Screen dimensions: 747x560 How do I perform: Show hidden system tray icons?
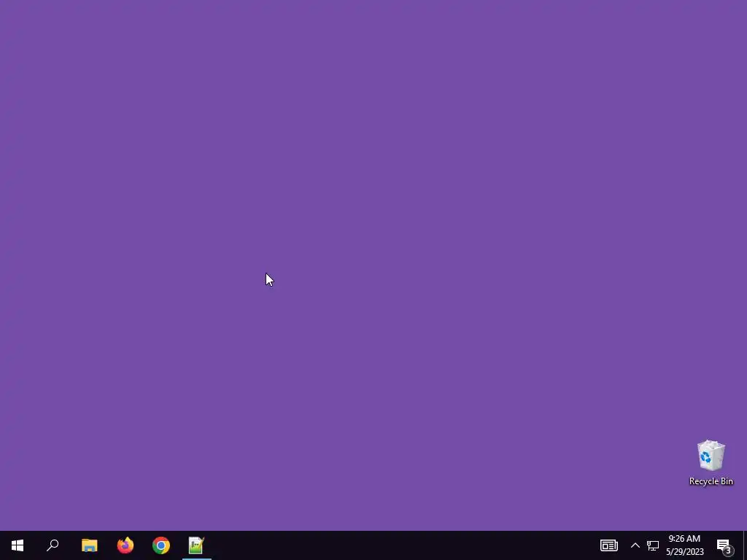pos(635,545)
